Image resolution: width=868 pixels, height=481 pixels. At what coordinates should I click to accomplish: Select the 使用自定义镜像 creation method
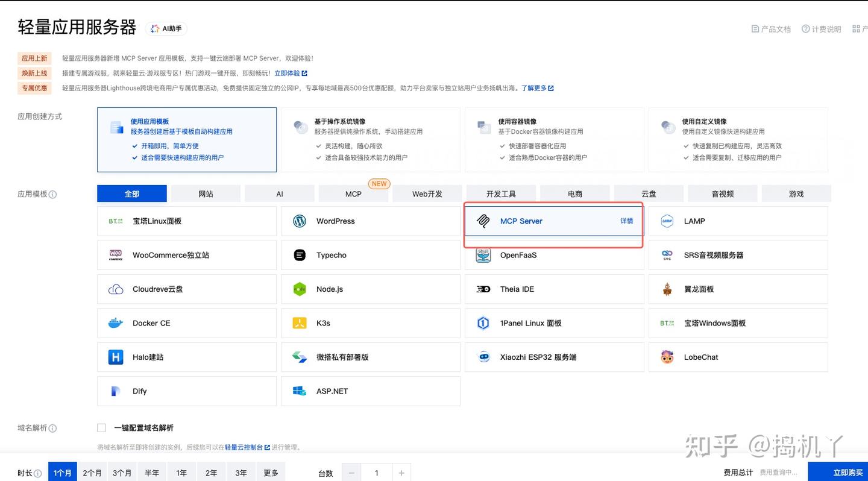click(738, 140)
